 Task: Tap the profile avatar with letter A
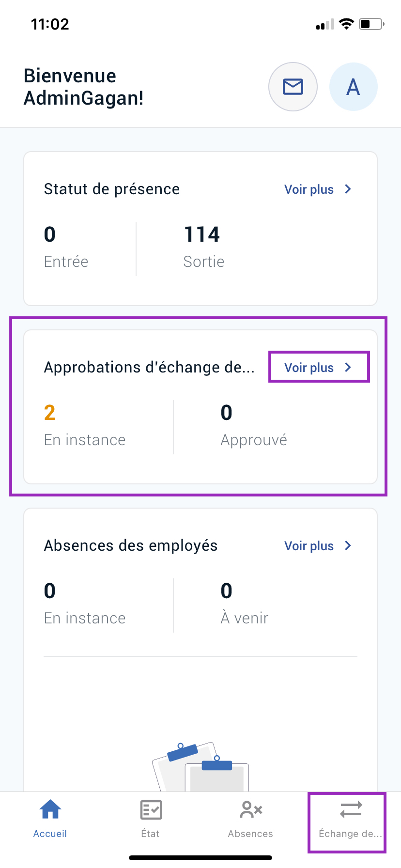coord(354,87)
